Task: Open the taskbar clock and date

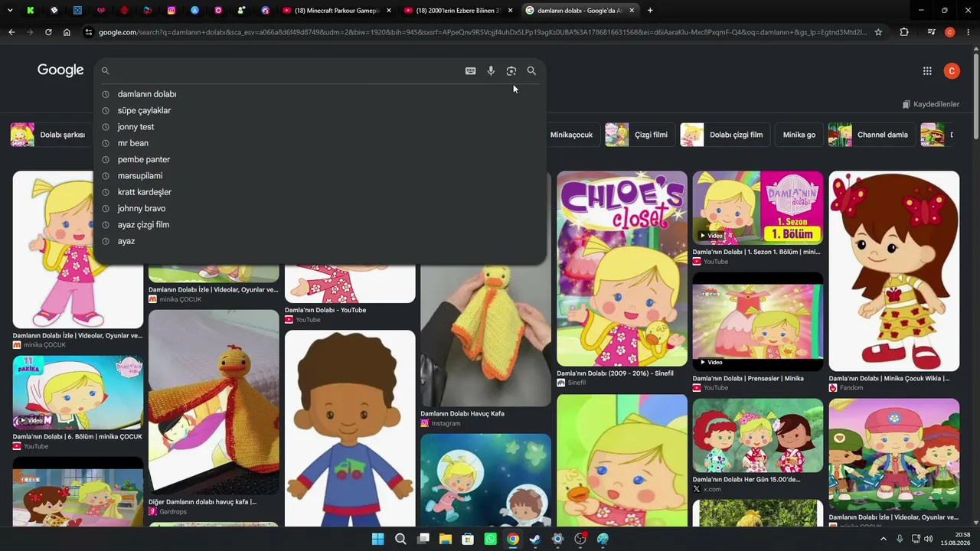Action: click(956, 539)
